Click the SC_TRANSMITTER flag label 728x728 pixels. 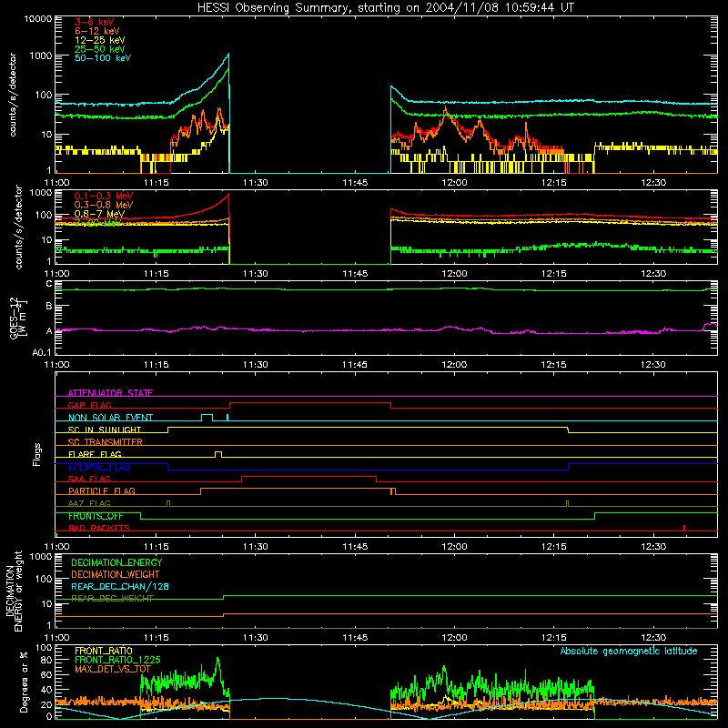click(x=106, y=441)
